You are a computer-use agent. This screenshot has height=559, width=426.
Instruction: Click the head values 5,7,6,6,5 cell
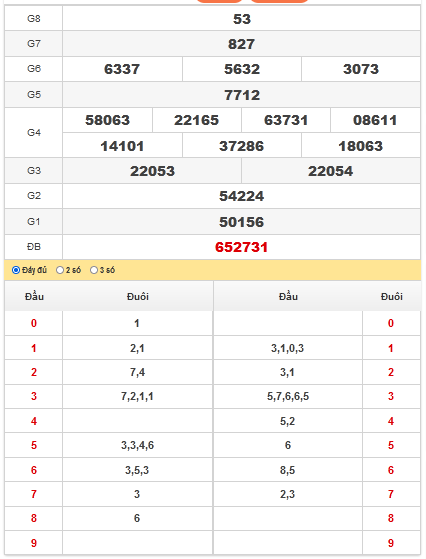pyautogui.click(x=288, y=396)
